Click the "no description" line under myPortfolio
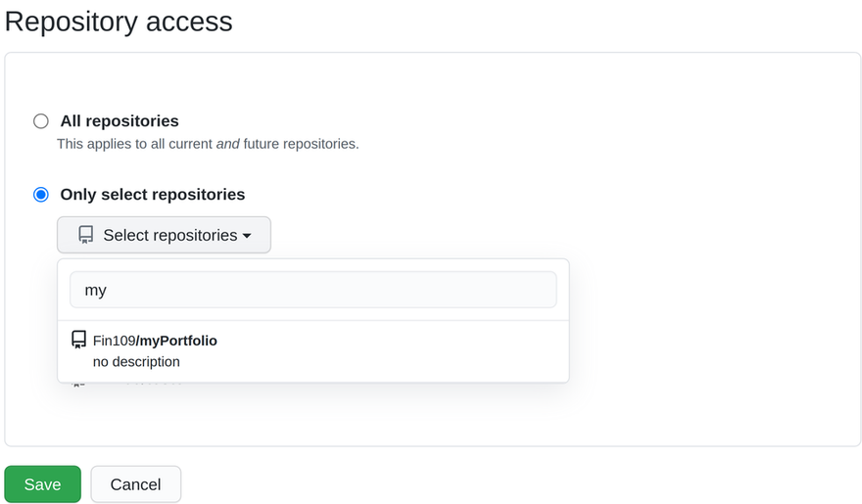 coord(136,362)
